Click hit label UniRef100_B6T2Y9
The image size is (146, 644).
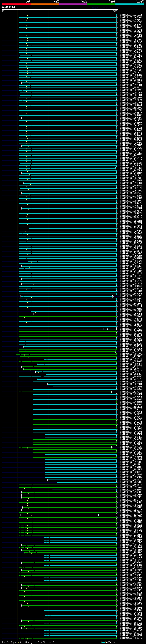(x=131, y=331)
